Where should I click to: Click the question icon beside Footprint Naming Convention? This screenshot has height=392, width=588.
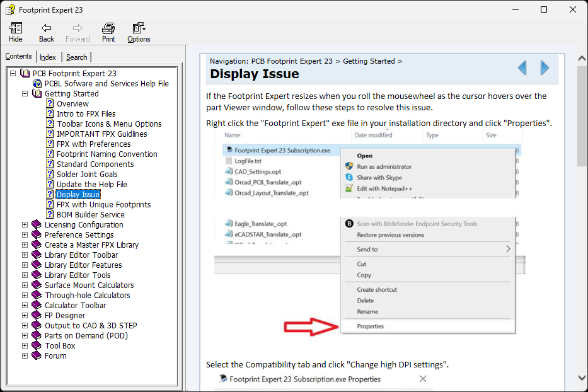(x=50, y=154)
